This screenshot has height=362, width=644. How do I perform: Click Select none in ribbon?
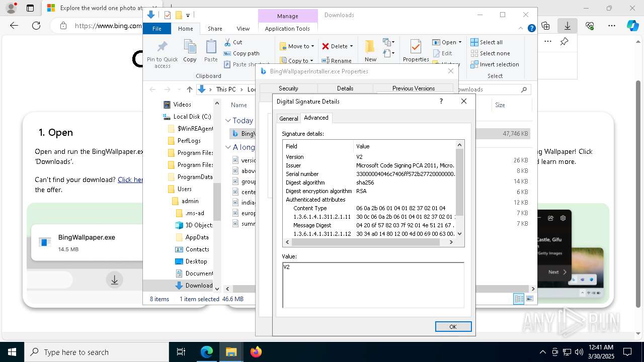coord(490,53)
